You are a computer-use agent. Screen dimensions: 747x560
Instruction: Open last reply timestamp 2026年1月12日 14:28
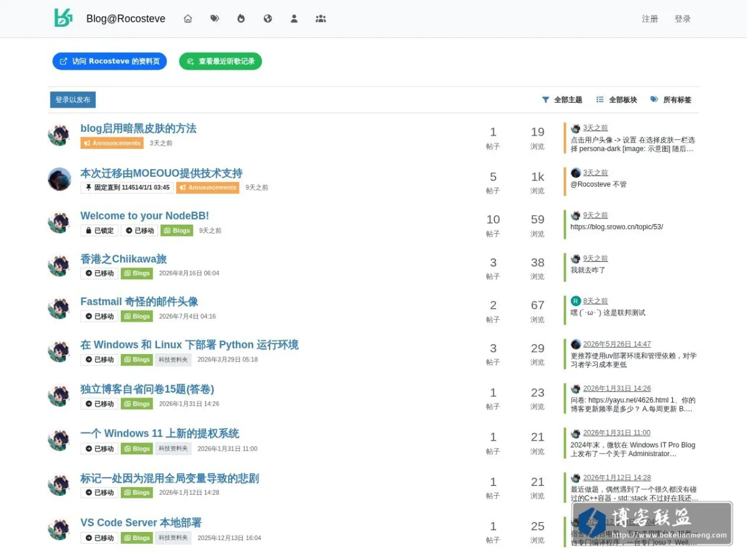point(617,478)
